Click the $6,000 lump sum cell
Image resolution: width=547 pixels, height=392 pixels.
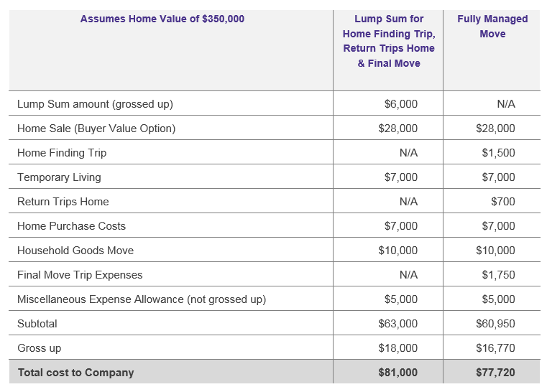pyautogui.click(x=400, y=104)
